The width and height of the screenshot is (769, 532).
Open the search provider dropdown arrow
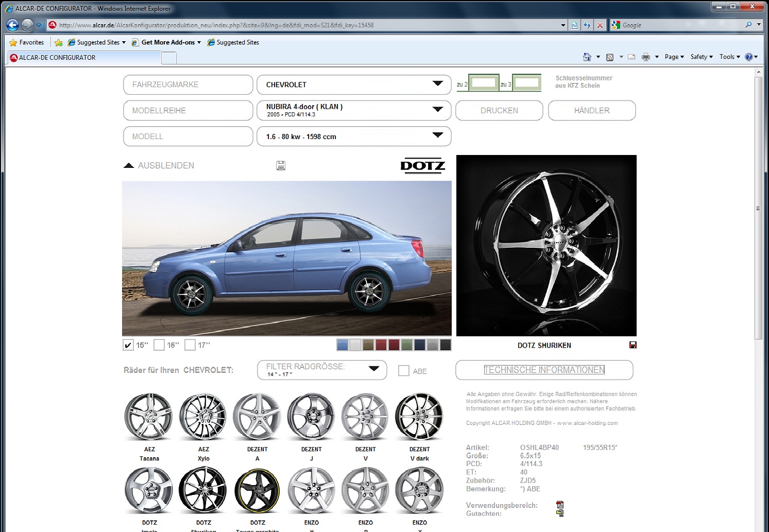(x=759, y=25)
